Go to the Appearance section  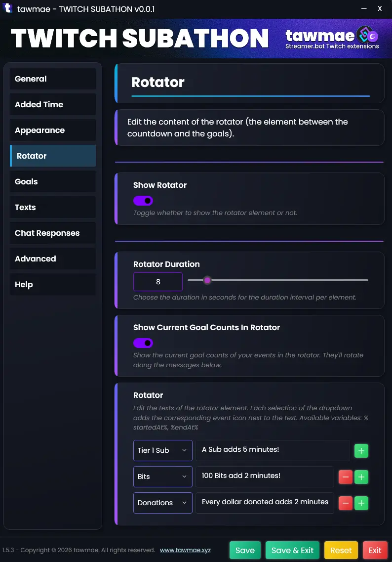click(53, 130)
